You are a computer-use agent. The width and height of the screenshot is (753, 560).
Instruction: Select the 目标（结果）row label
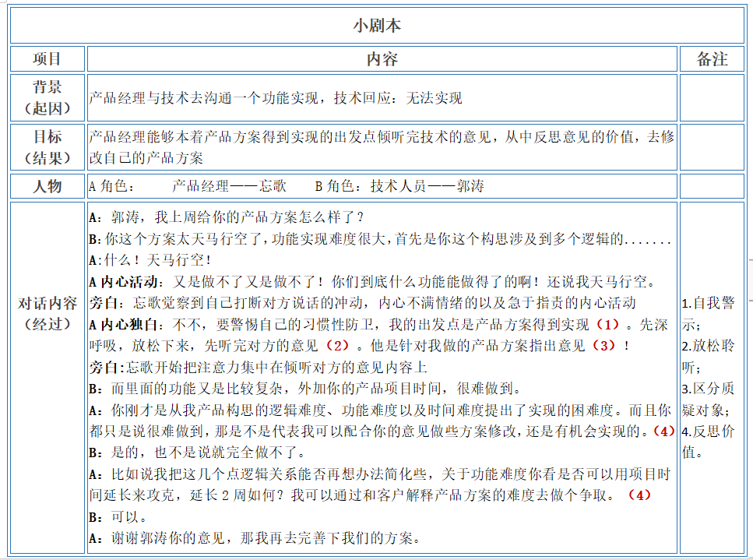pos(48,146)
